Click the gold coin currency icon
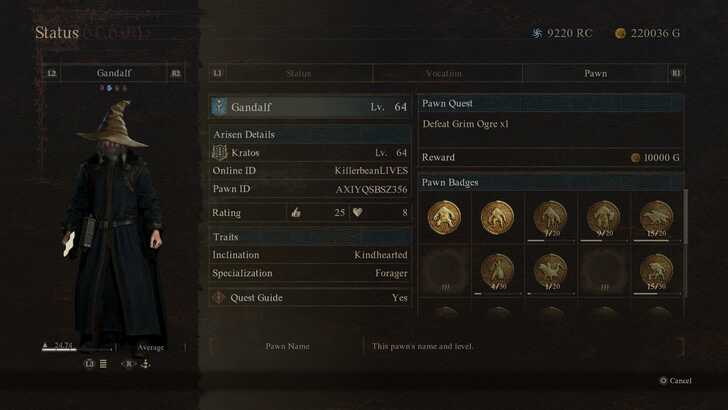 click(x=620, y=33)
